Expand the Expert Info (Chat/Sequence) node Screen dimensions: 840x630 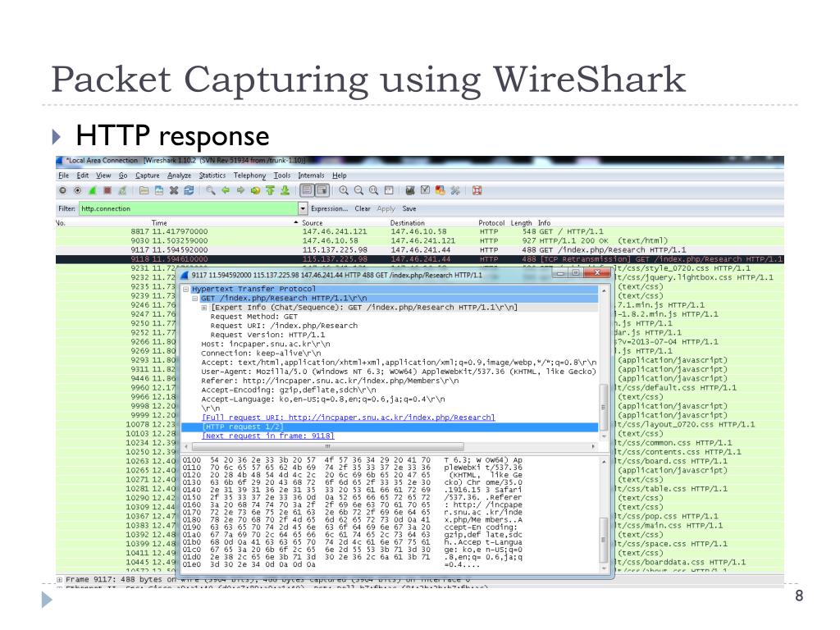[204, 308]
